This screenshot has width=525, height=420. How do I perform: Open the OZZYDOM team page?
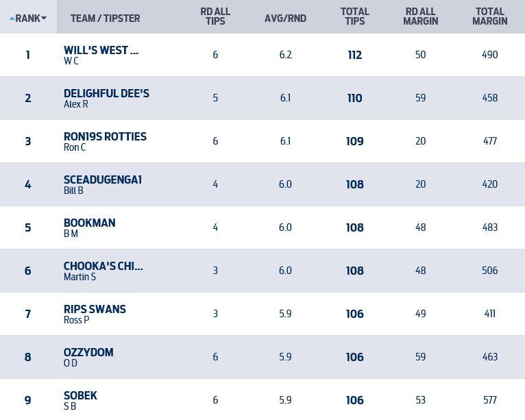[x=88, y=352]
